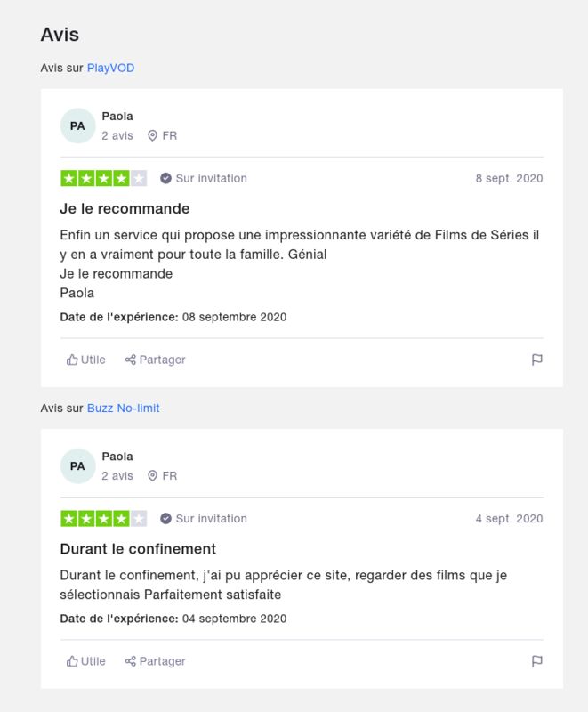
Task: Flag the Buzz No-limit review
Action: tap(536, 661)
